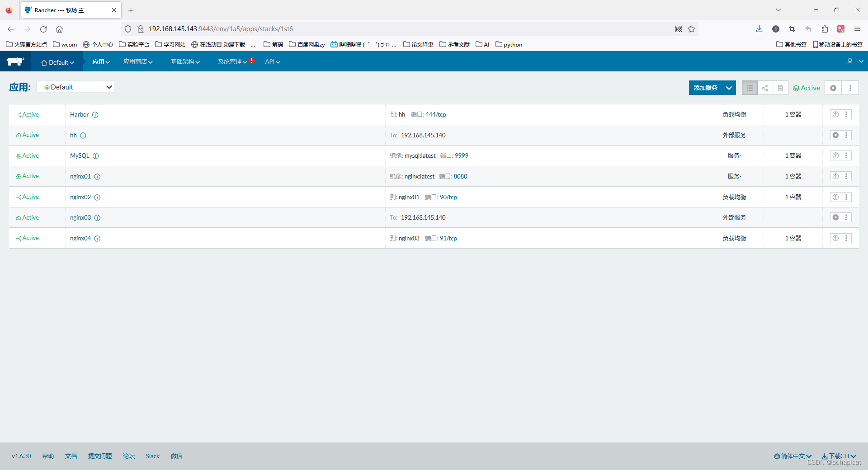Open the compose YAML view icon
Image resolution: width=868 pixels, height=470 pixels.
pos(780,88)
